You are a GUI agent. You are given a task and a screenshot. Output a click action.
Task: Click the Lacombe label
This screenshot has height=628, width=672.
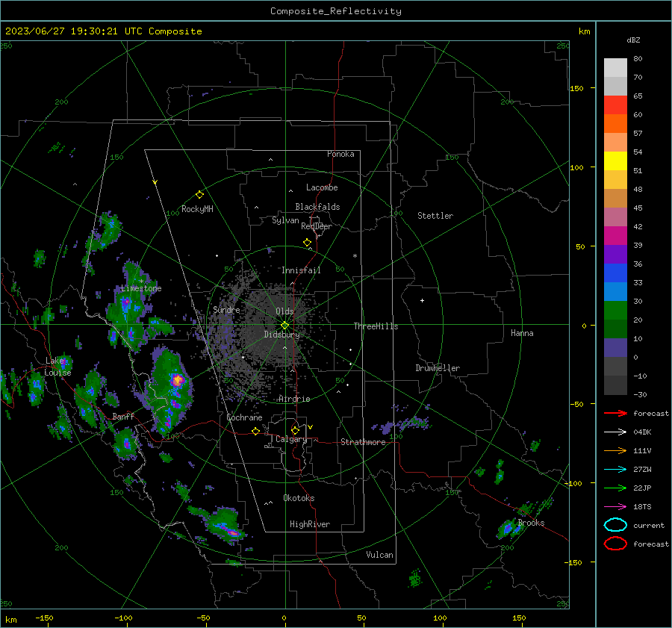tap(322, 187)
